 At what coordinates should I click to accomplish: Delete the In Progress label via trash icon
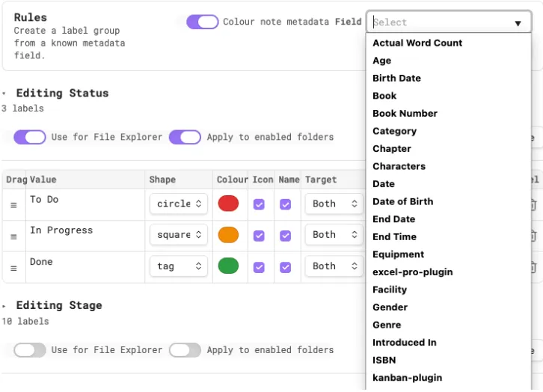point(533,236)
